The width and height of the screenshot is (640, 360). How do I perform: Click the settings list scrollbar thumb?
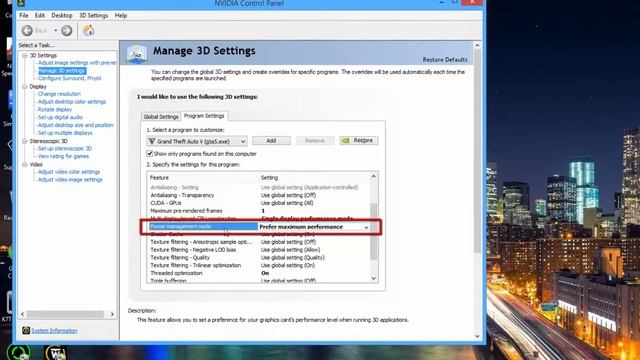[373, 231]
